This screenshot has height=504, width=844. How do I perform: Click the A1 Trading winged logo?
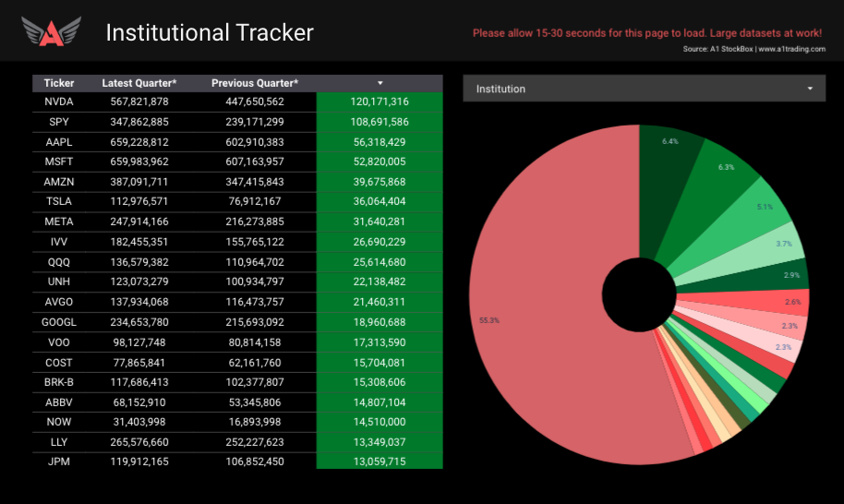click(x=51, y=32)
